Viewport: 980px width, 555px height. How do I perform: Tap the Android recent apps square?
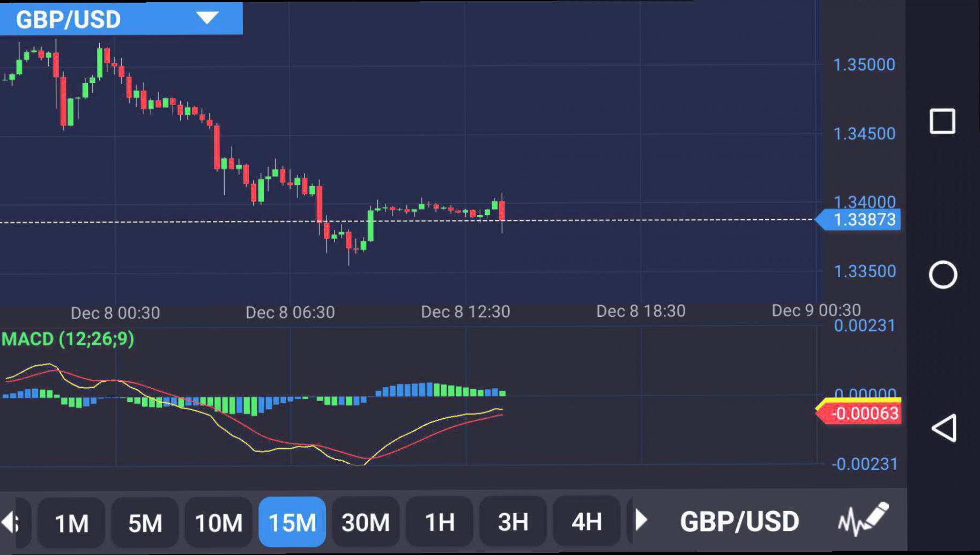tap(942, 121)
